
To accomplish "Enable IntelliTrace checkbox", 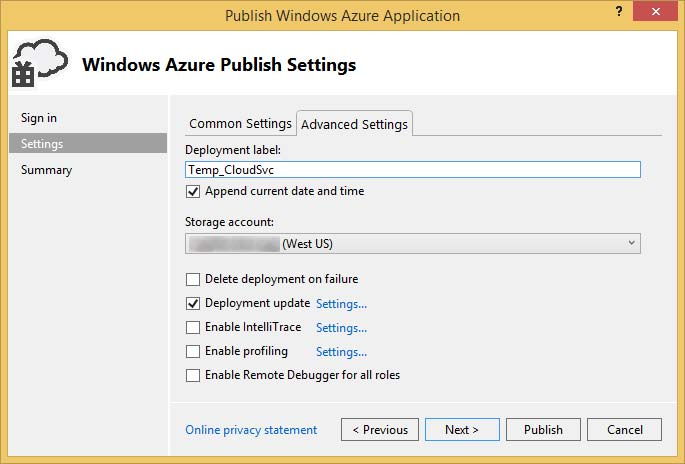I will click(x=194, y=327).
